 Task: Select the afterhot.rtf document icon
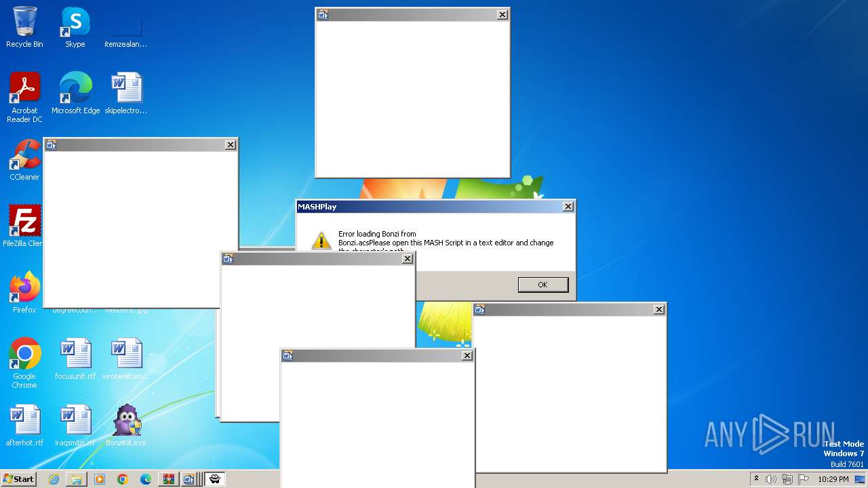[x=24, y=426]
